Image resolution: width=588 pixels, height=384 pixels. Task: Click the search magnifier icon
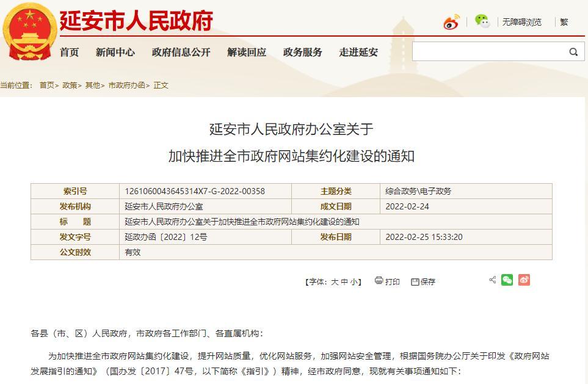point(573,52)
